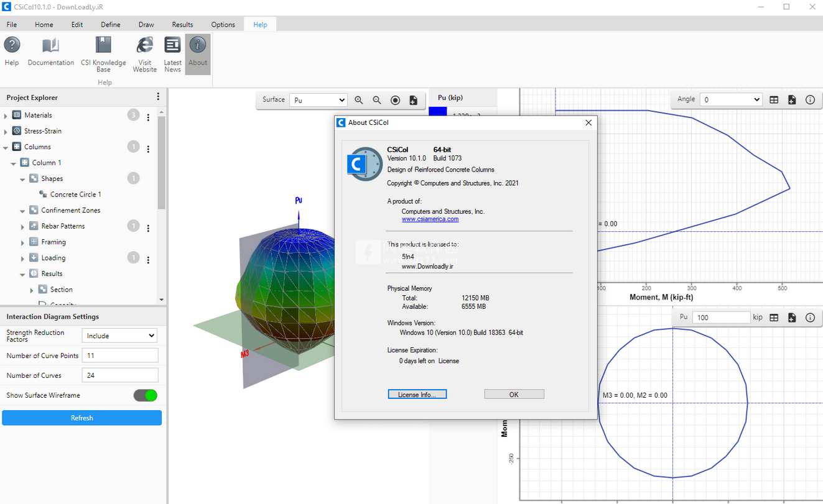Open Latest News icon
The width and height of the screenshot is (823, 504).
tap(172, 45)
